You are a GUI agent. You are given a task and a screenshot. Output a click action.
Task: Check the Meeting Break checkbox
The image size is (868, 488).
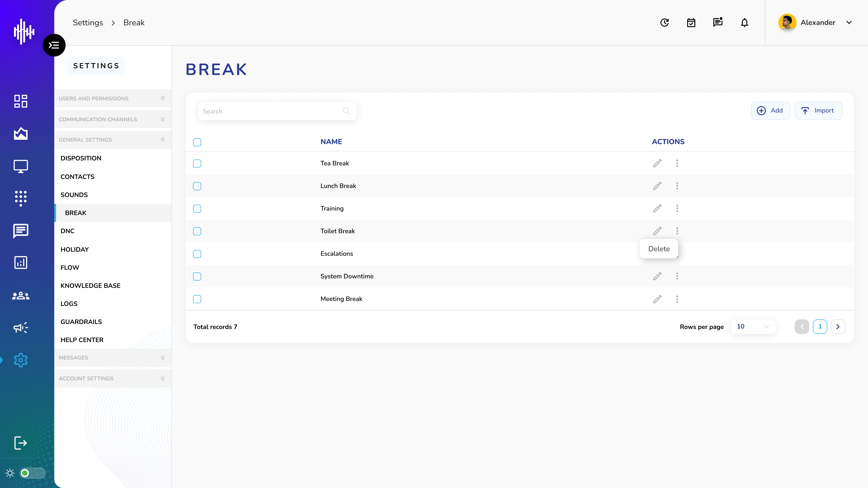[x=197, y=299]
